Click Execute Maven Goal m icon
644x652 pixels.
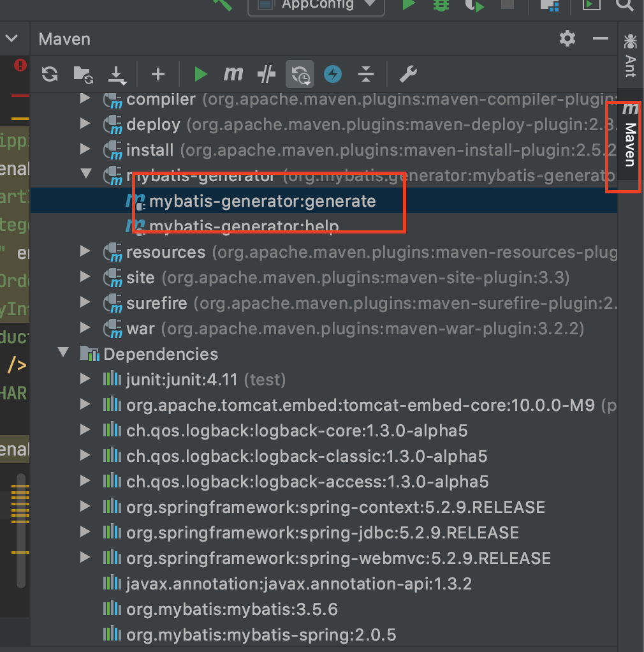(233, 75)
